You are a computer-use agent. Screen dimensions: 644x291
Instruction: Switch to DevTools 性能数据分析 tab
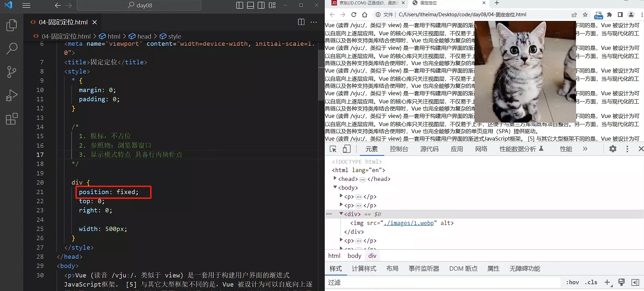521,149
